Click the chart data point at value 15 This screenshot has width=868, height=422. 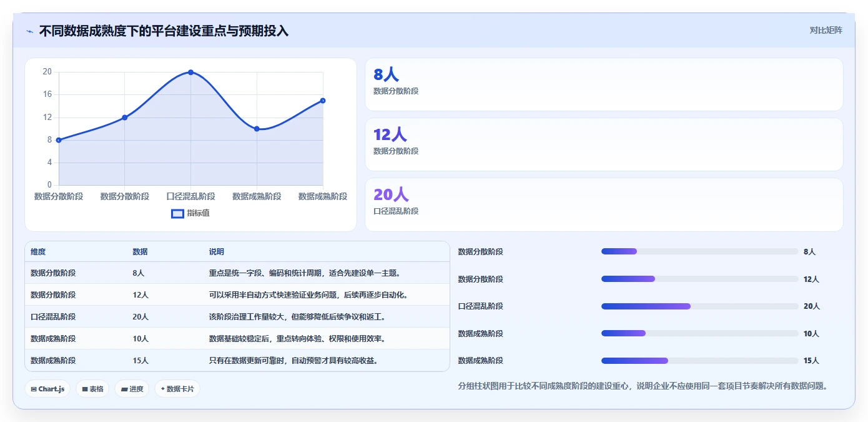pos(323,101)
